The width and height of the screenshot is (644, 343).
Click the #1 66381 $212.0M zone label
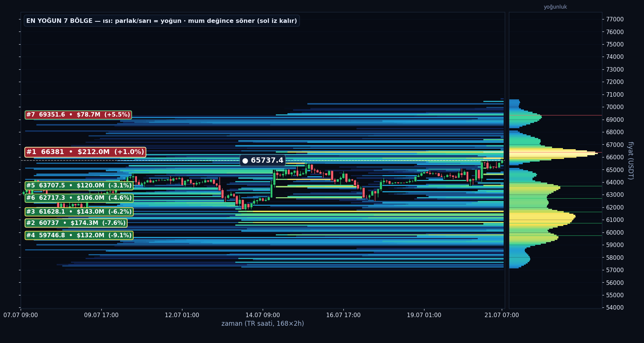(x=85, y=152)
